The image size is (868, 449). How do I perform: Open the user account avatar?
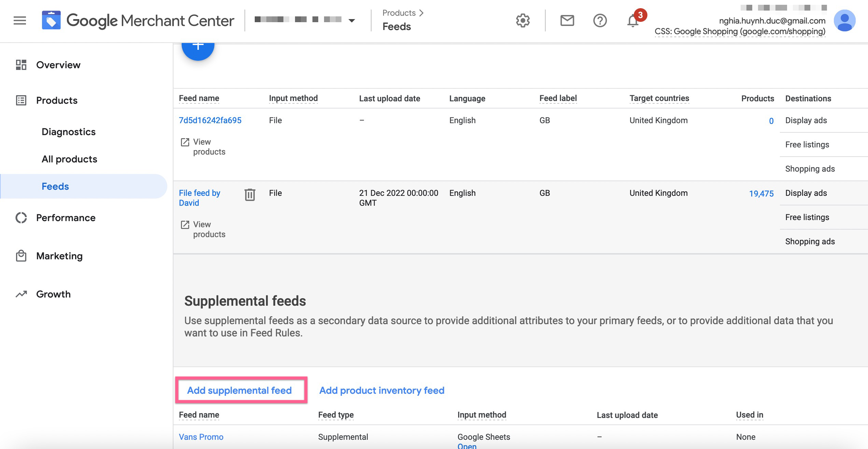click(844, 20)
